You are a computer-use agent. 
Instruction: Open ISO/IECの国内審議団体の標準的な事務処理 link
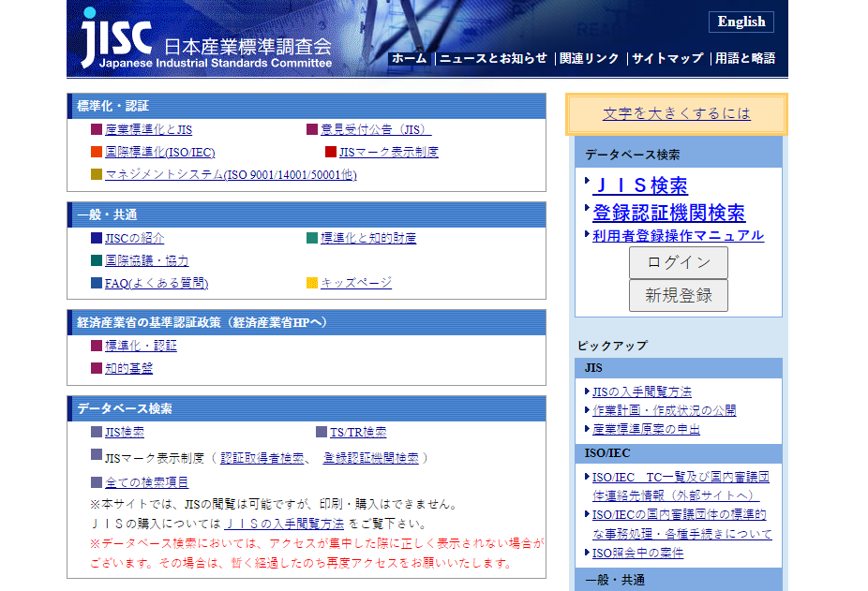coord(682,525)
